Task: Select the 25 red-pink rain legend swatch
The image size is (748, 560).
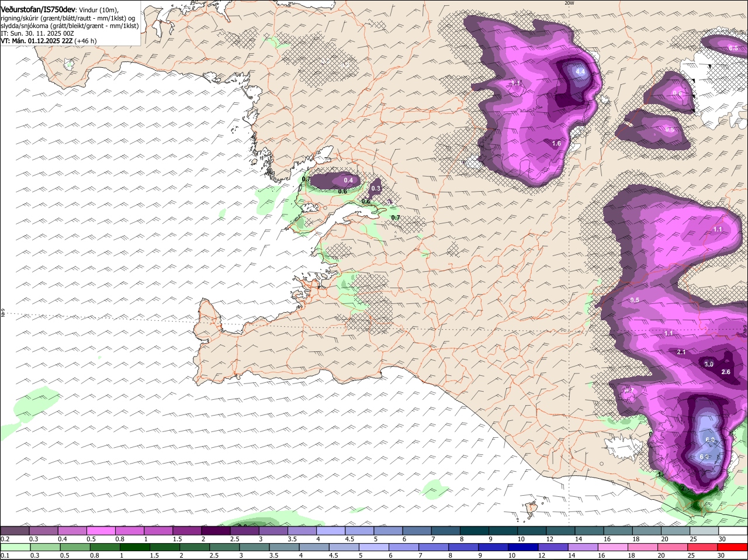Action: 703,548
